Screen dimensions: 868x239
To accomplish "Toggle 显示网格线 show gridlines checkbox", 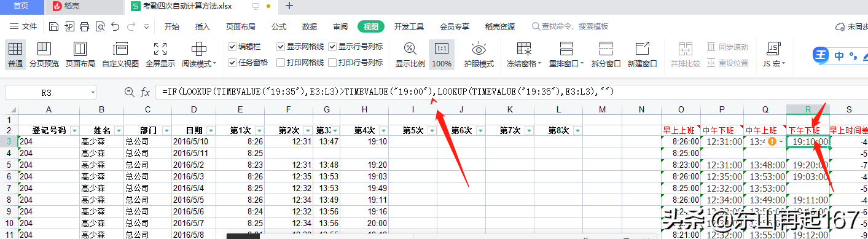I will coord(281,47).
